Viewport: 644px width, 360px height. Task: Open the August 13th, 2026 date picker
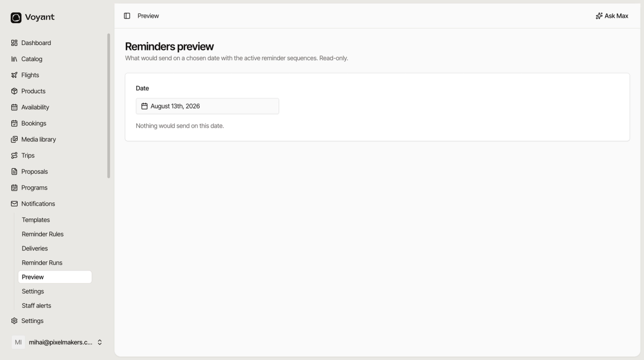coord(207,106)
